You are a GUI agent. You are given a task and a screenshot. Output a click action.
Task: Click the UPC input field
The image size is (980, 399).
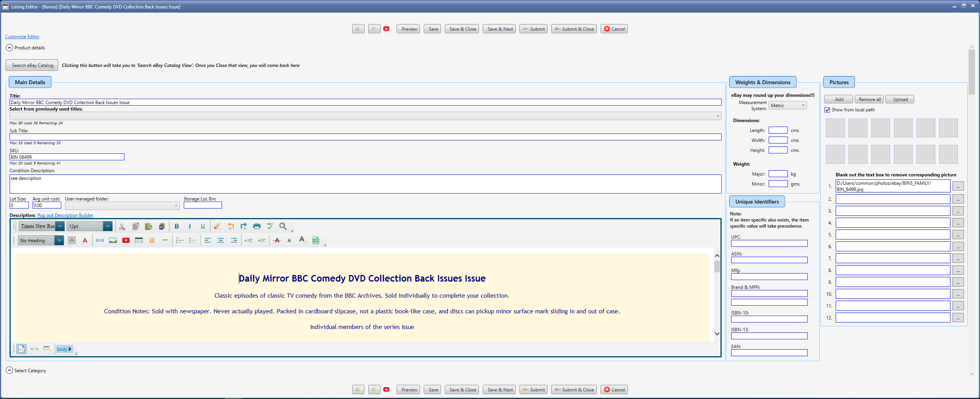point(769,243)
